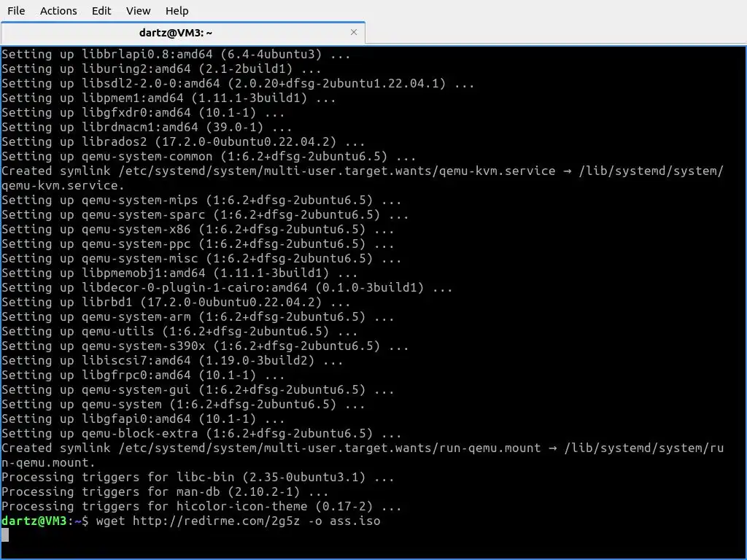Select the dartz@VM3: ~ tab
This screenshot has height=560, width=747.
(x=176, y=32)
